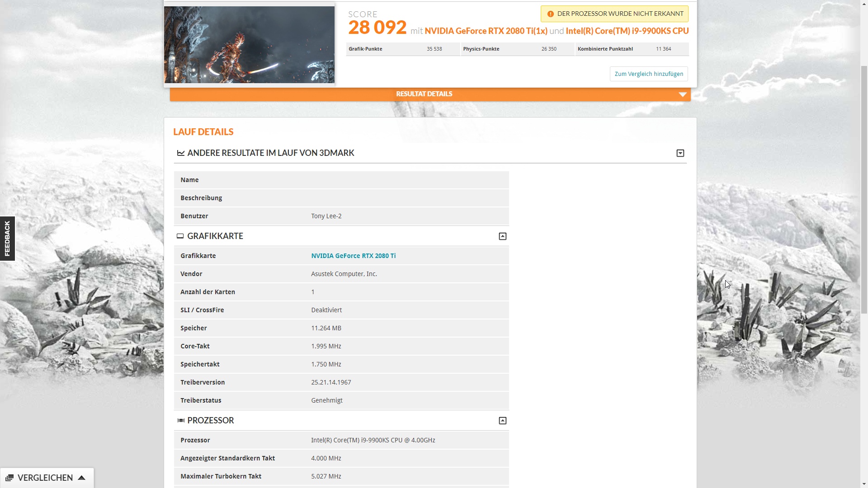Click the score value 28 092
The width and height of the screenshot is (868, 488).
coord(377,28)
